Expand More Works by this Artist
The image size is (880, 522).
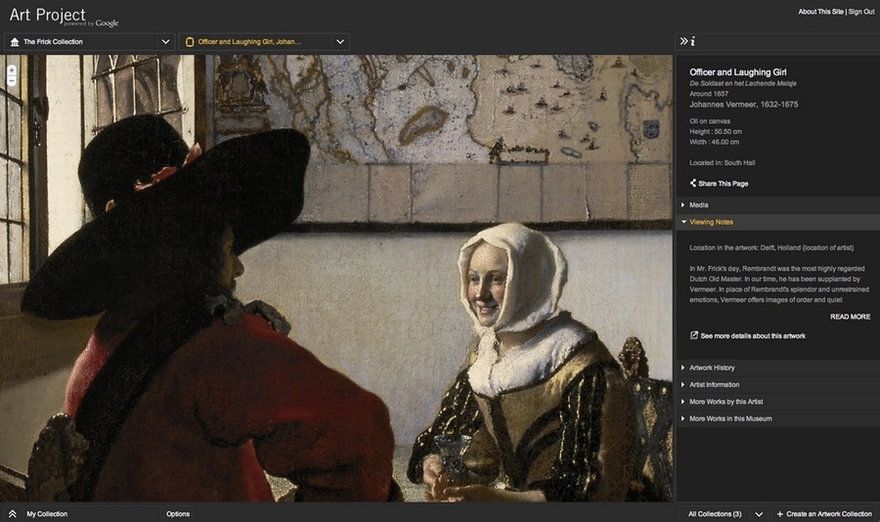pos(726,402)
